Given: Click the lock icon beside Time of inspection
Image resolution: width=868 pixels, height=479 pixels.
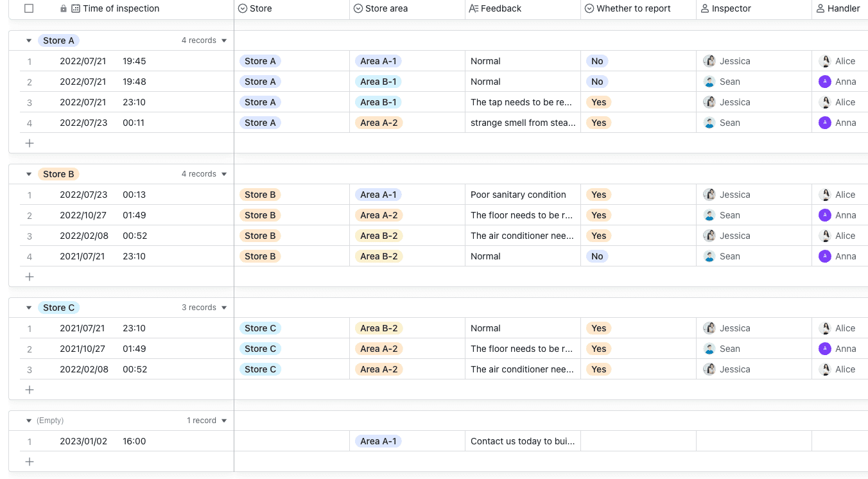Looking at the screenshot, I should (63, 9).
